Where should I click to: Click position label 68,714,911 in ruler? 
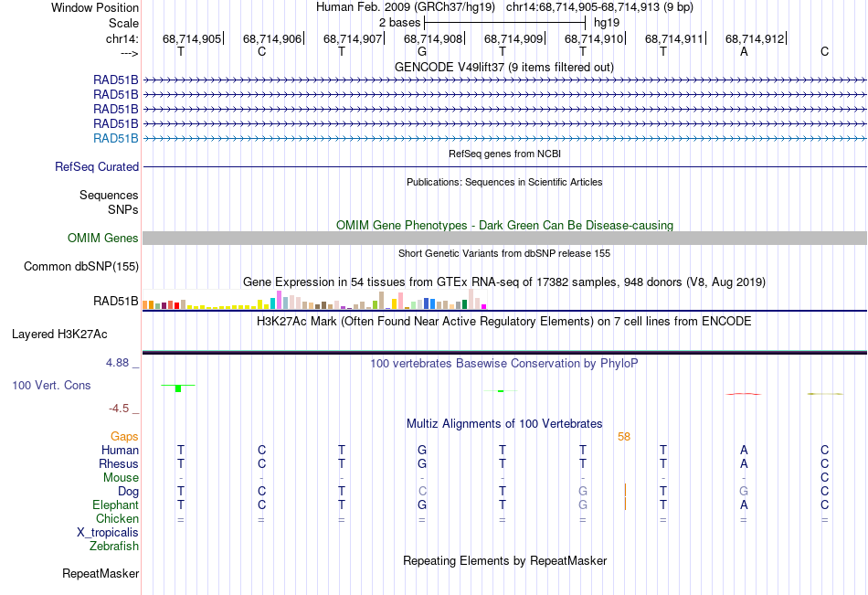674,38
